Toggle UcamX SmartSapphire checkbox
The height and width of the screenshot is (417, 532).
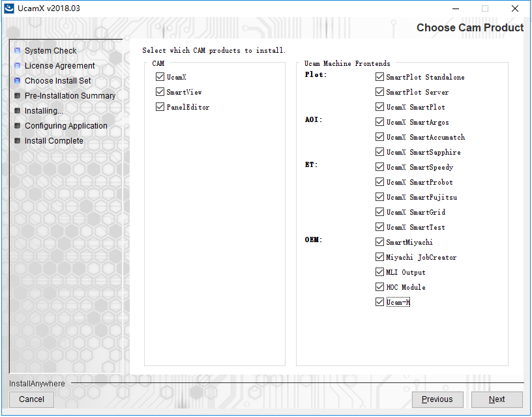[x=379, y=152]
